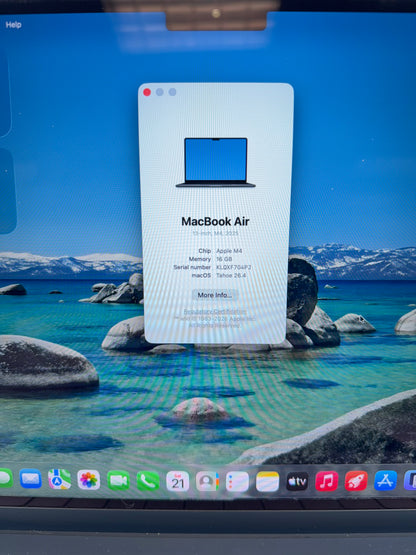Viewport: 416px width, 555px height.
Task: Click the 'Apple M4' chip value
Action: point(229,251)
